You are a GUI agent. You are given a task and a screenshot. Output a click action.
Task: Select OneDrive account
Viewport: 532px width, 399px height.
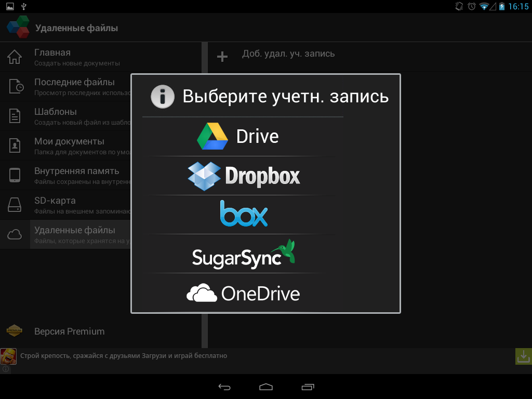coord(244,293)
